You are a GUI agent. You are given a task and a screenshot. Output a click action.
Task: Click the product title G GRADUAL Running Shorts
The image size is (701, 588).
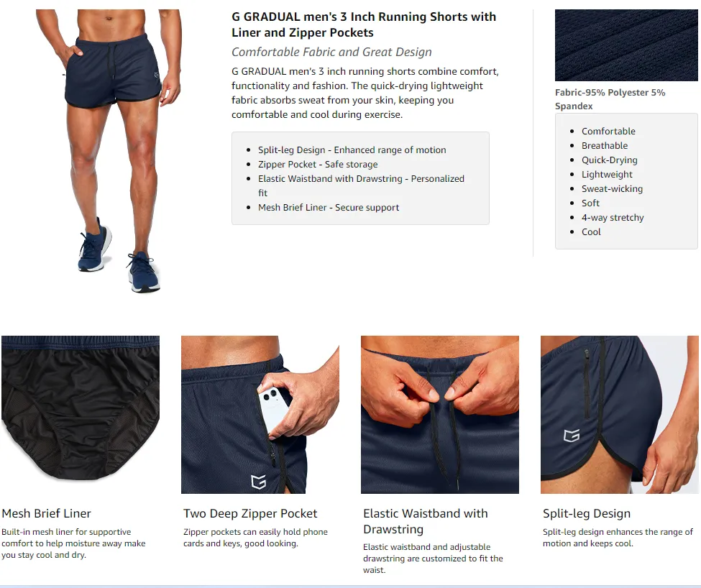tap(364, 24)
